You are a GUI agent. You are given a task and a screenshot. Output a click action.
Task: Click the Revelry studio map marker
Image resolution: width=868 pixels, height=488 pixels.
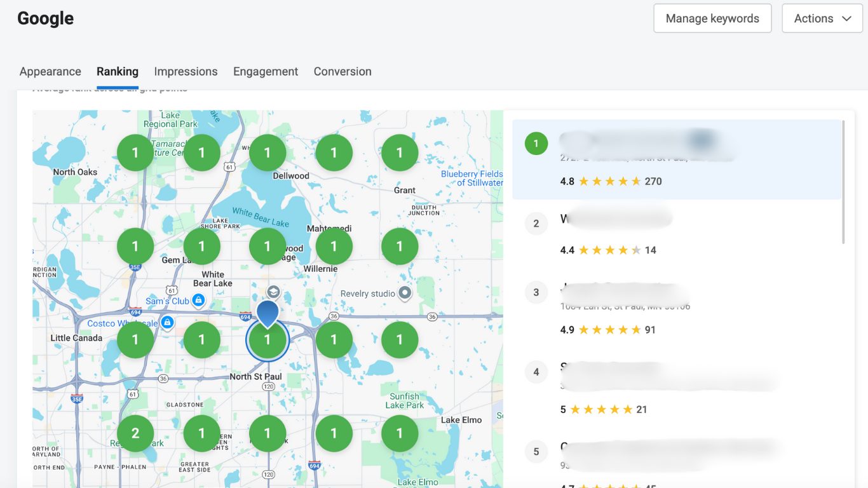405,294
